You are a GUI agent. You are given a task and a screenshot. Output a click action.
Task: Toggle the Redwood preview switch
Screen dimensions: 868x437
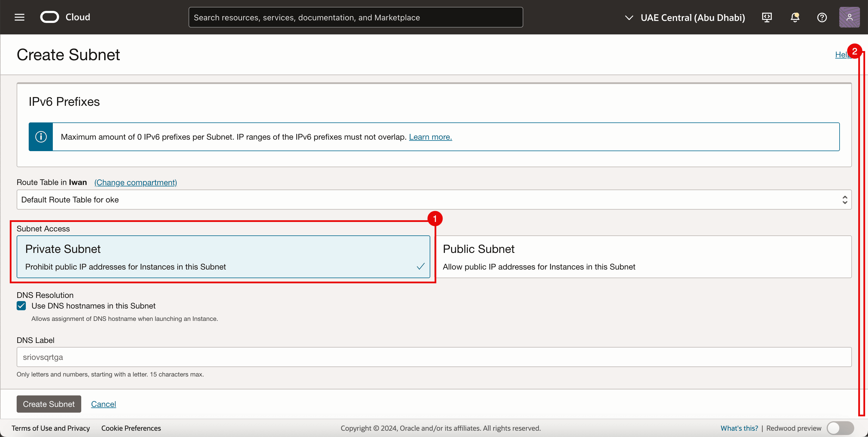point(840,428)
